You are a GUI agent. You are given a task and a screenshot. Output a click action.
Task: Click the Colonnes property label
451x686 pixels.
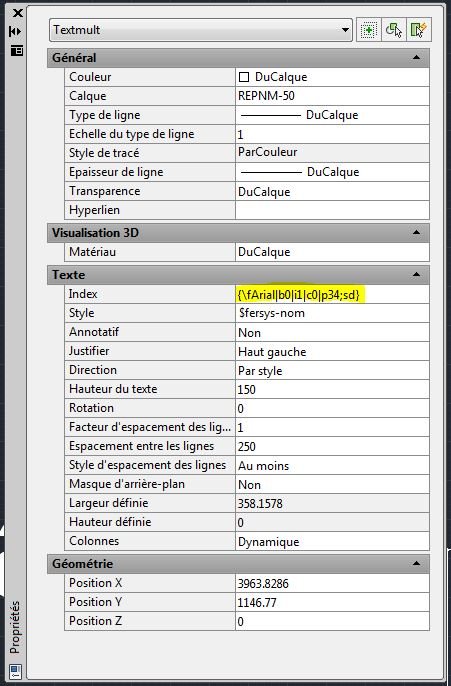click(x=94, y=541)
